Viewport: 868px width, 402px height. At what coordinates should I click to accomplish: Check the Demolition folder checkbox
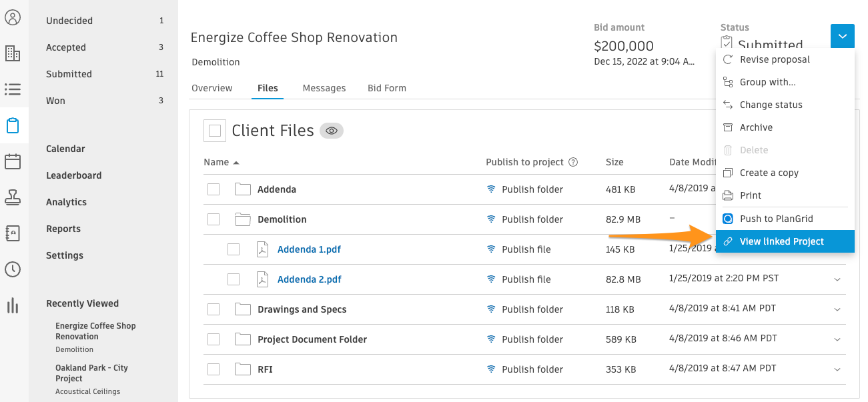[213, 219]
